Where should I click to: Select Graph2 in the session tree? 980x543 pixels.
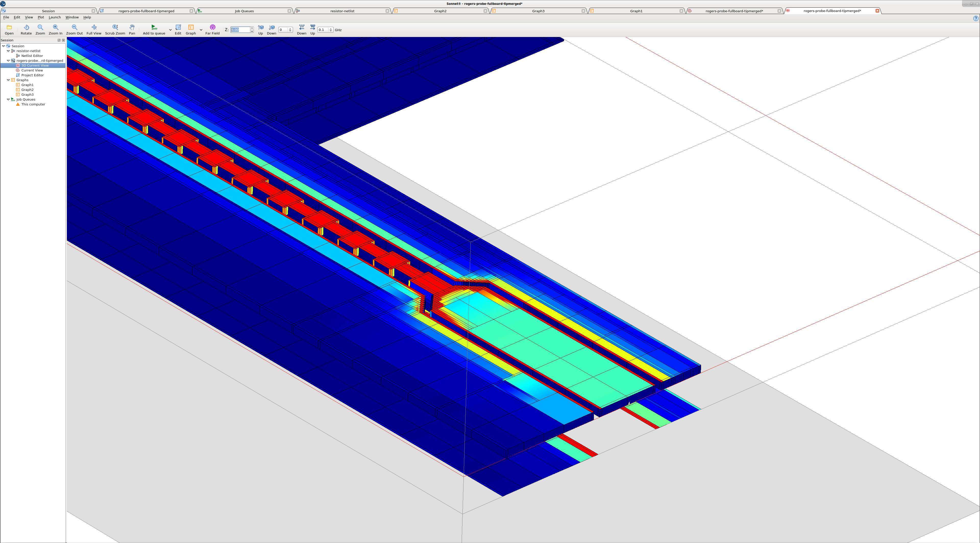pyautogui.click(x=27, y=90)
